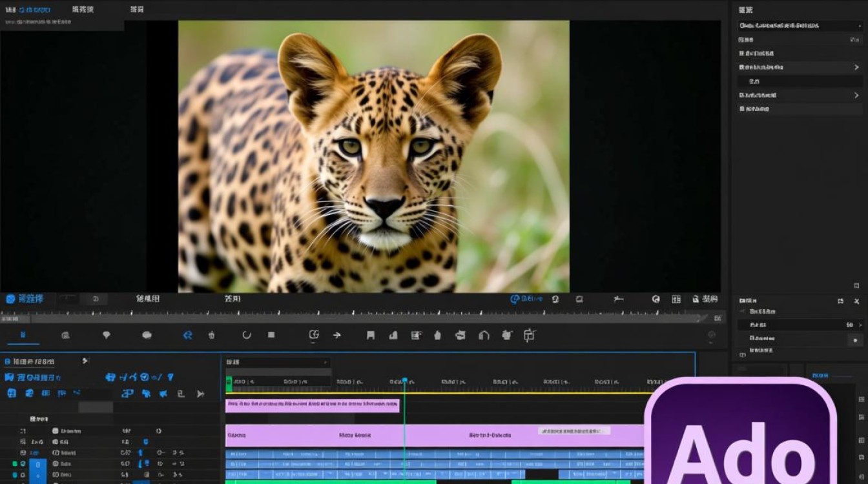Click the house-shaped arch icon in the toolbar
Screen dimensions: 868x484
pos(484,335)
